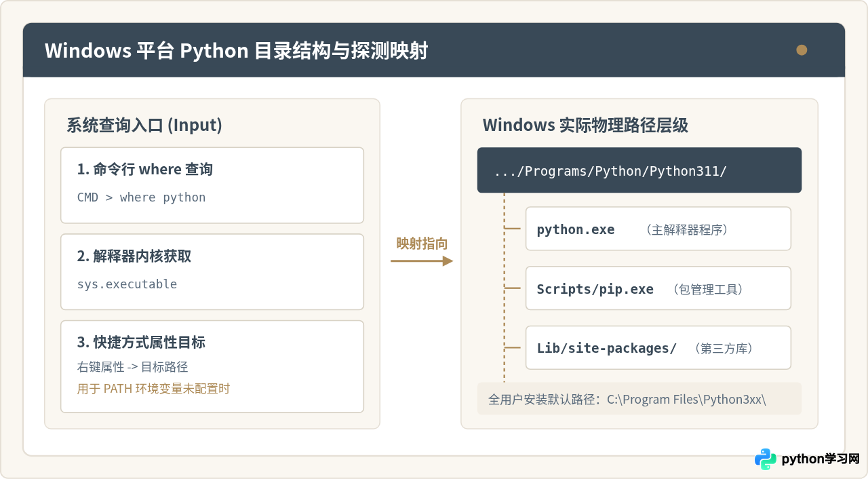Click the 'python学习网' brand text
Viewport: 868px width, 479px height.
pos(821,459)
